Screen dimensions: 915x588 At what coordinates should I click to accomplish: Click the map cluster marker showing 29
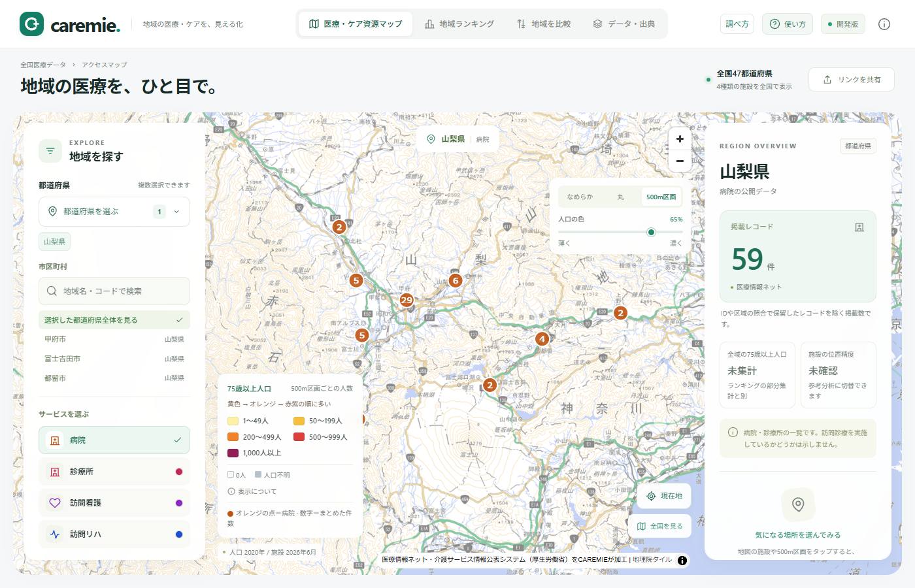(407, 300)
